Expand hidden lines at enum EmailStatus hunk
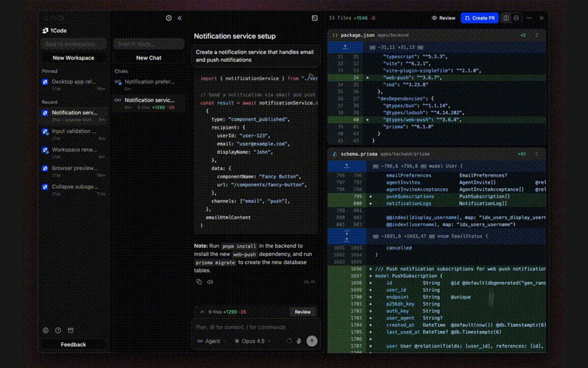 (x=346, y=236)
